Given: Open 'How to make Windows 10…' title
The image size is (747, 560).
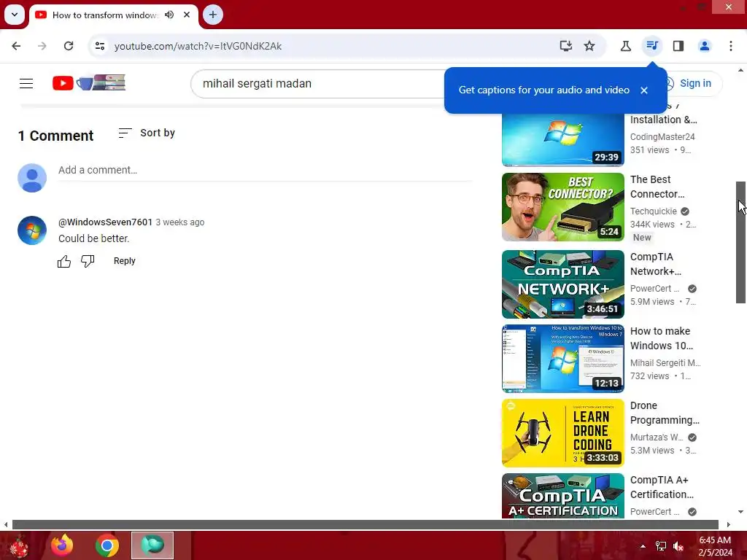Looking at the screenshot, I should [x=661, y=338].
